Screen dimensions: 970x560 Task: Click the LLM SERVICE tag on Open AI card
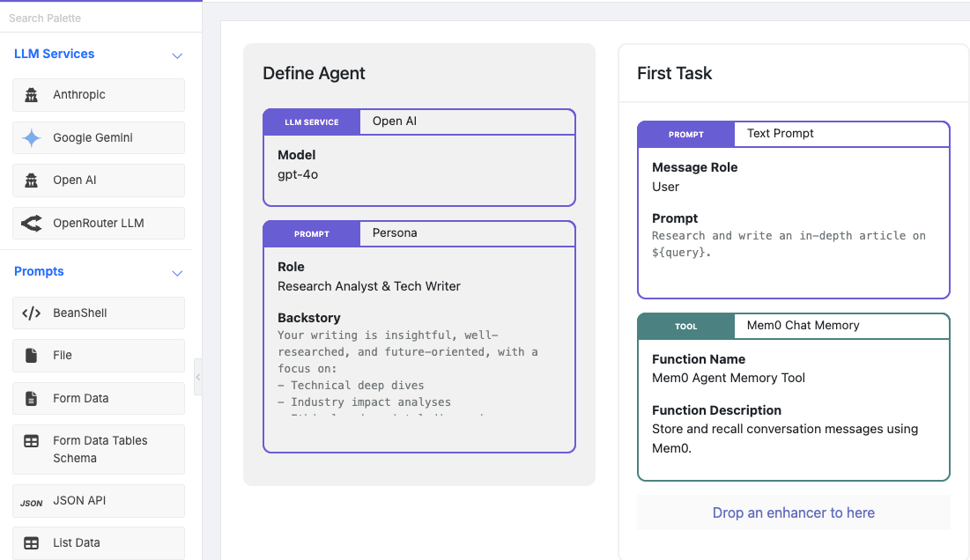click(312, 122)
